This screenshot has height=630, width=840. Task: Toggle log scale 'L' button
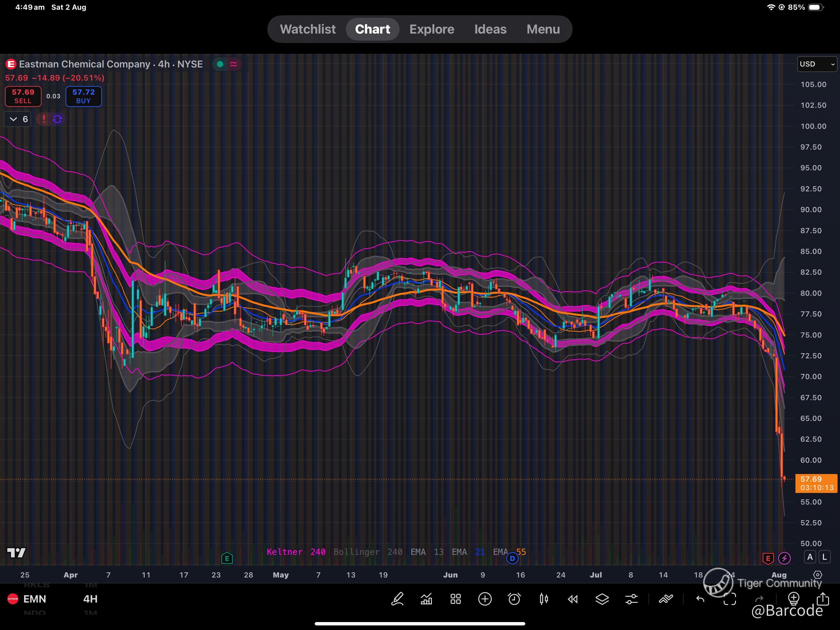point(824,557)
